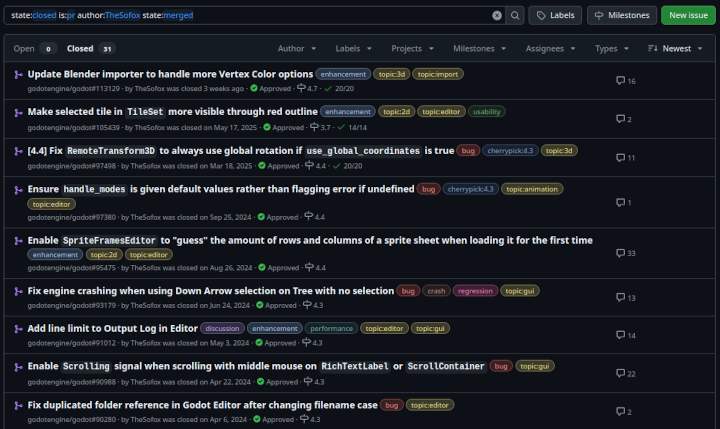720x429 pixels.
Task: Open 'Ensure handle_modes' default values PR
Action: click(x=221, y=189)
